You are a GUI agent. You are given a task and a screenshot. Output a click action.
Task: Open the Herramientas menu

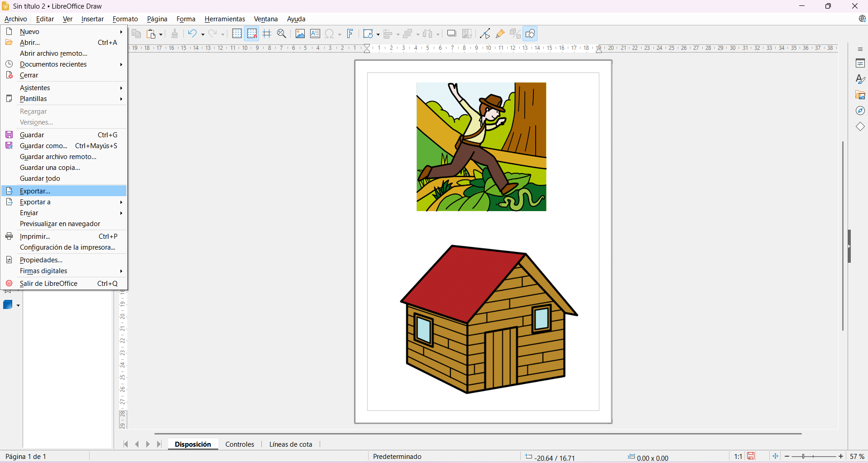tap(225, 19)
